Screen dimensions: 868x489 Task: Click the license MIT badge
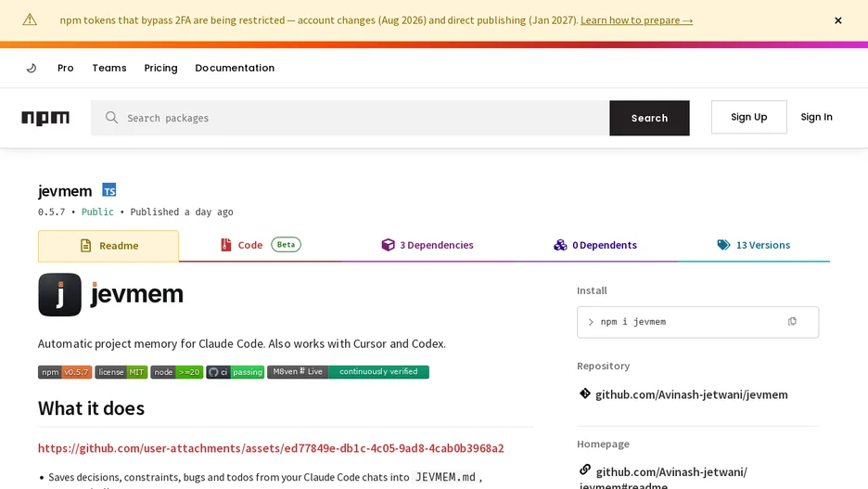tap(121, 372)
